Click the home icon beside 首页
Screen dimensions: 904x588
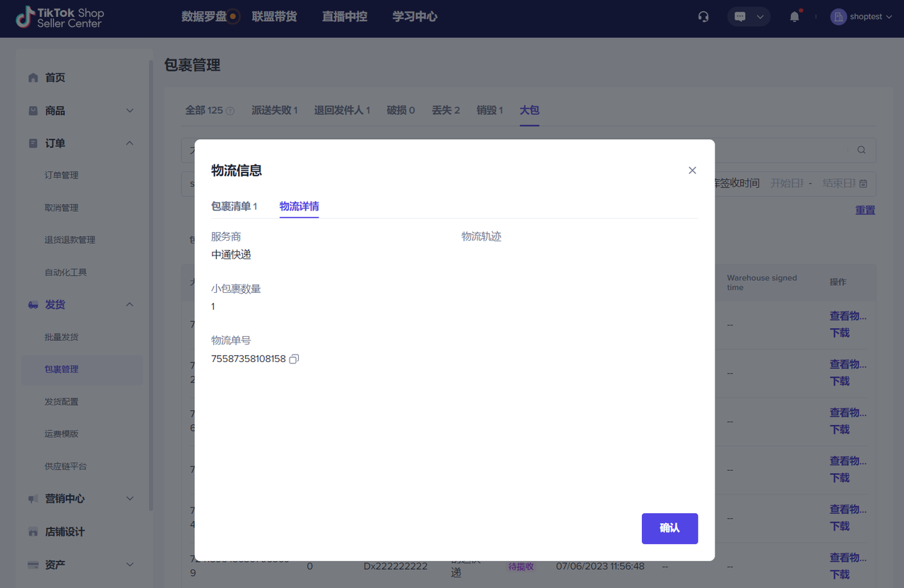coord(33,78)
